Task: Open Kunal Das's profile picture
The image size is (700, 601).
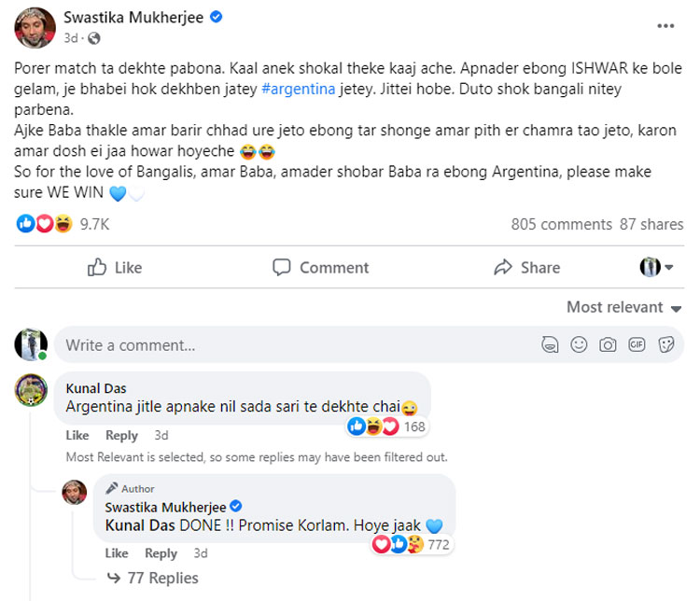Action: click(31, 388)
